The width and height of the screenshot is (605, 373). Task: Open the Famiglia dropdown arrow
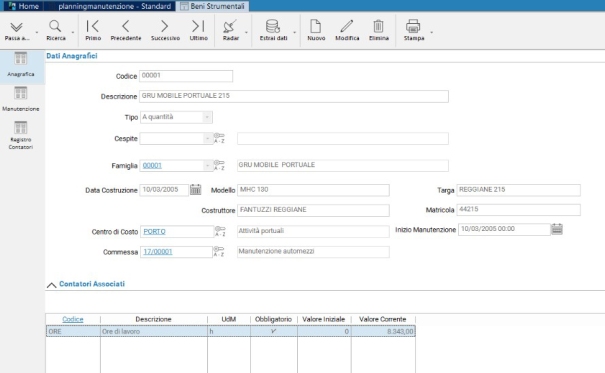tap(208, 165)
